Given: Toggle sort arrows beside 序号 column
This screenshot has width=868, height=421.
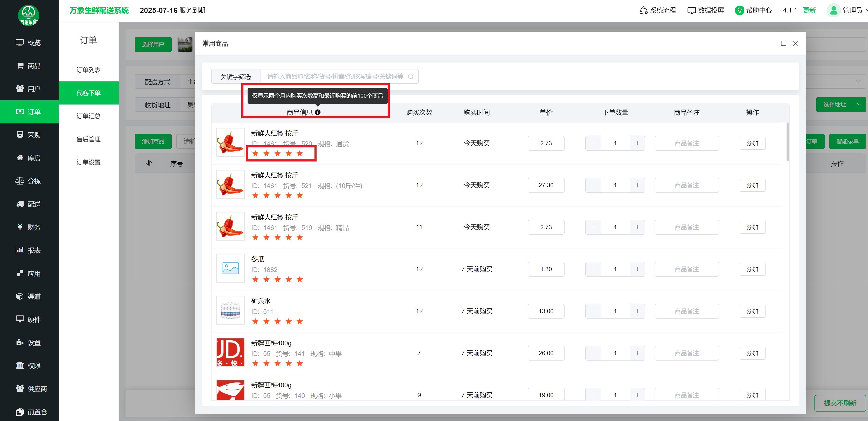Looking at the screenshot, I should pyautogui.click(x=149, y=163).
